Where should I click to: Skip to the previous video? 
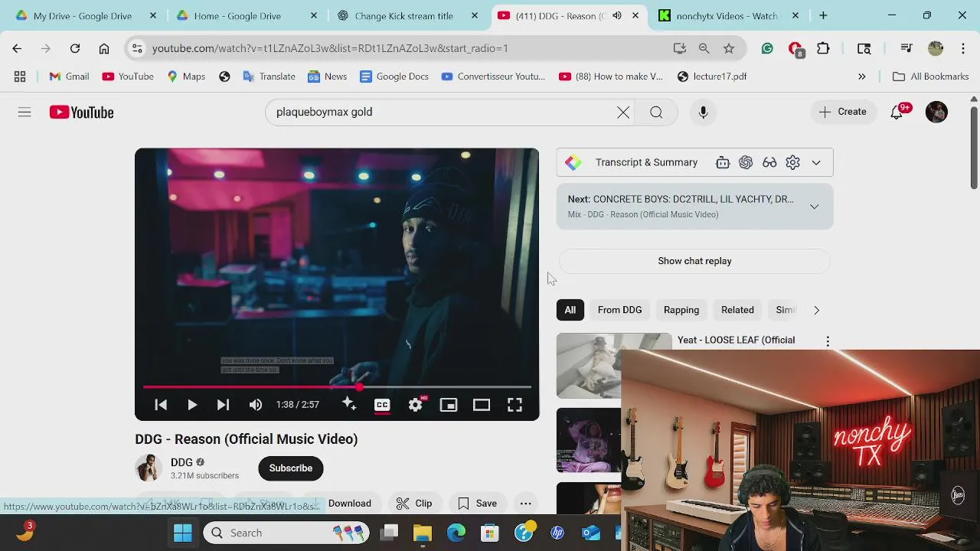click(161, 405)
